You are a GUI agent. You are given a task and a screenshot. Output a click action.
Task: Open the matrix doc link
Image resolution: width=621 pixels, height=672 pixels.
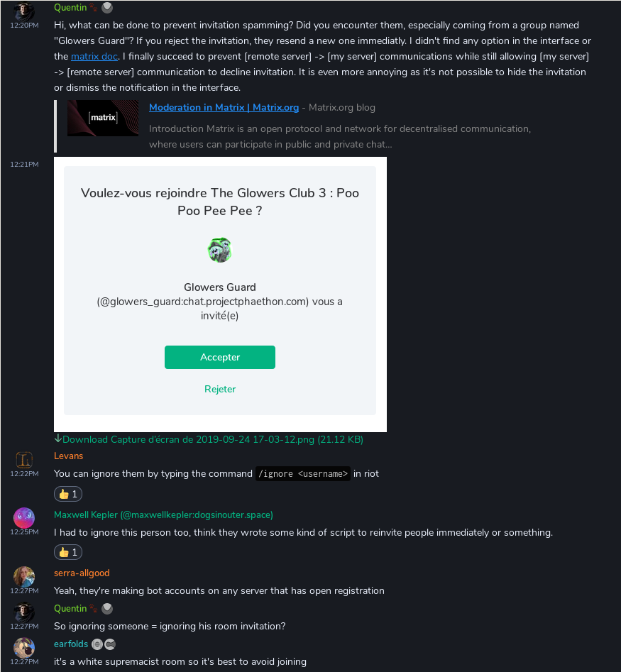94,57
